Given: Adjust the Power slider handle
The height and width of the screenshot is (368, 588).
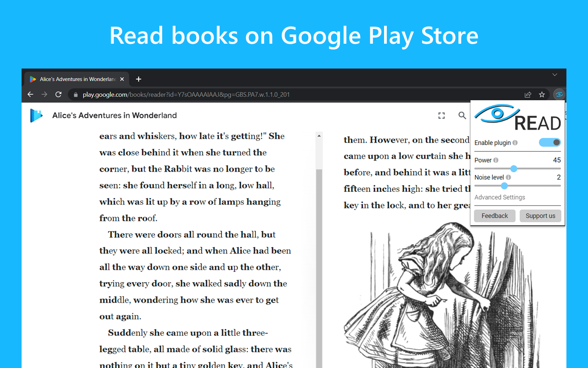Looking at the screenshot, I should (514, 168).
